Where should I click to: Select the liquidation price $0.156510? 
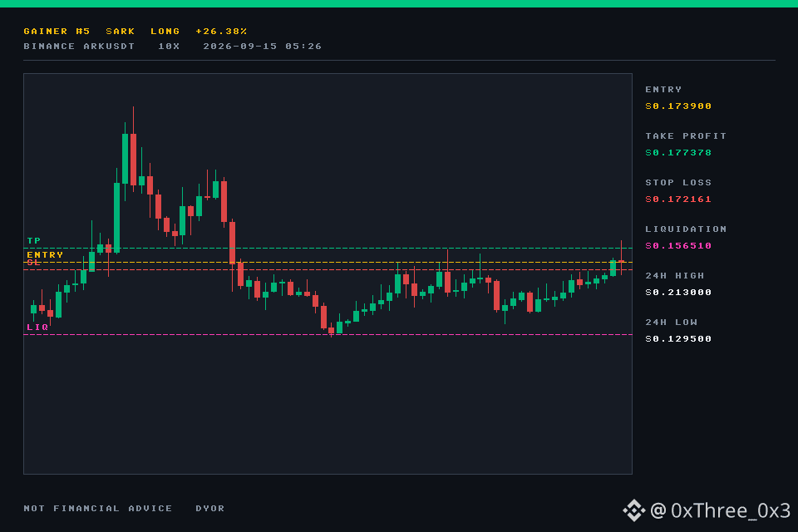pyautogui.click(x=678, y=246)
